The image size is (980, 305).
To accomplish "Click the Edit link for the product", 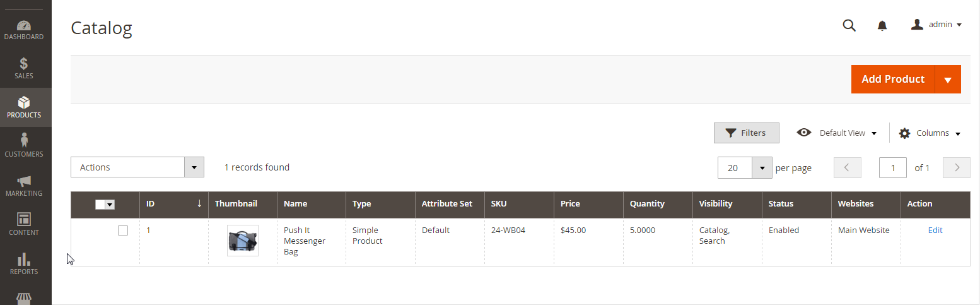I will [x=935, y=230].
